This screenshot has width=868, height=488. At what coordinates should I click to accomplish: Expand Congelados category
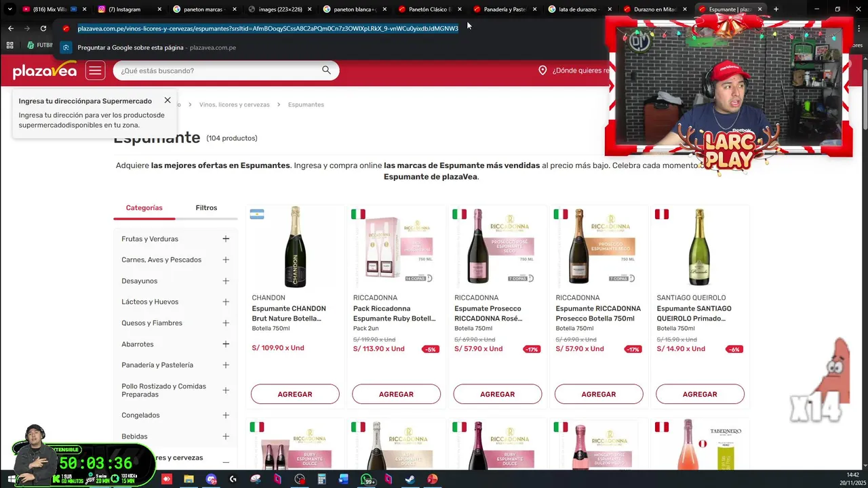tap(226, 415)
